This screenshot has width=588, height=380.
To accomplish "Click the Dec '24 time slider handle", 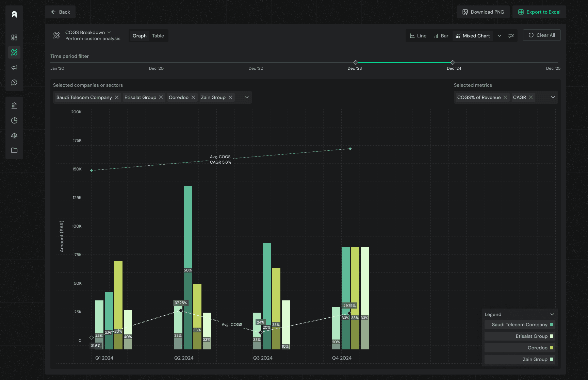I will pos(453,62).
